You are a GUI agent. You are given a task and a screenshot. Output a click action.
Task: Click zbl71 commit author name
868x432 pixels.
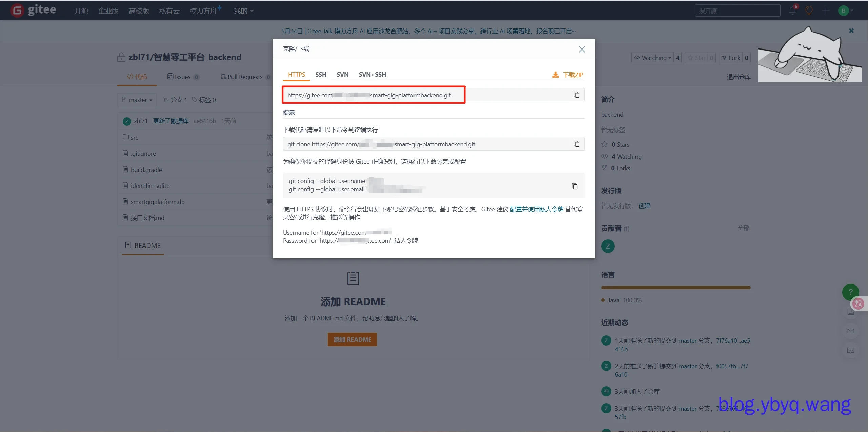click(x=141, y=121)
